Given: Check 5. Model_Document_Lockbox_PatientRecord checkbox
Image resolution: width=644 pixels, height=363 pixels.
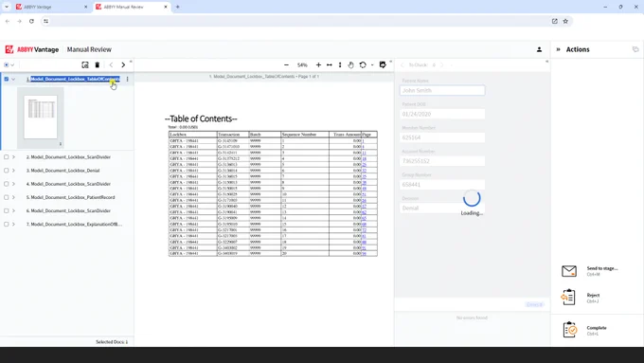Looking at the screenshot, I should (x=7, y=197).
